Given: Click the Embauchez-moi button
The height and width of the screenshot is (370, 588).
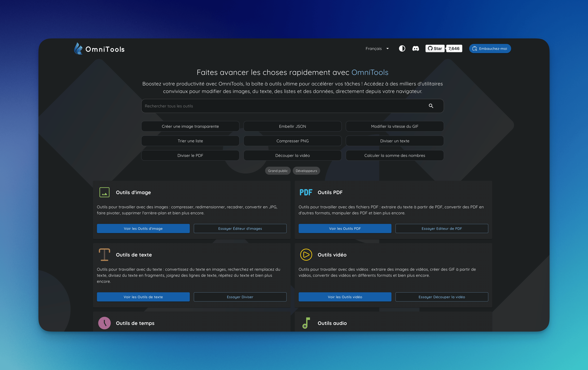Looking at the screenshot, I should tap(490, 49).
